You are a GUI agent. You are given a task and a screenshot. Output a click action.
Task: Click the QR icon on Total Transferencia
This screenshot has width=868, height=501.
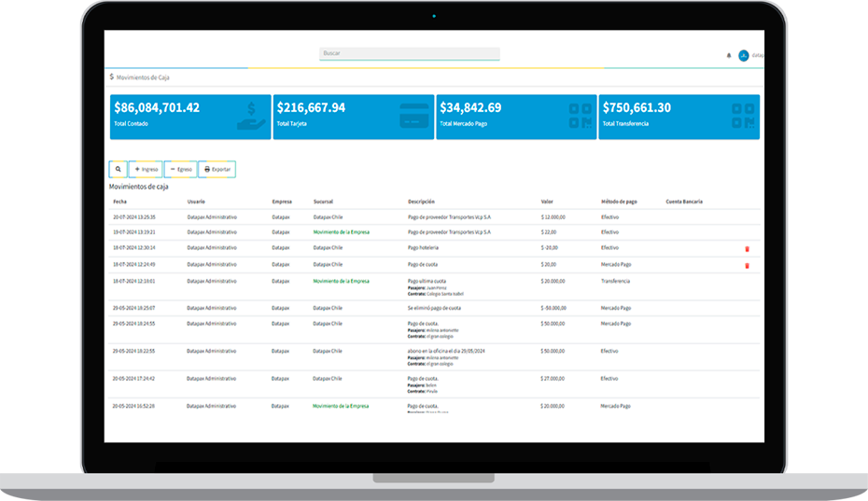click(x=743, y=116)
